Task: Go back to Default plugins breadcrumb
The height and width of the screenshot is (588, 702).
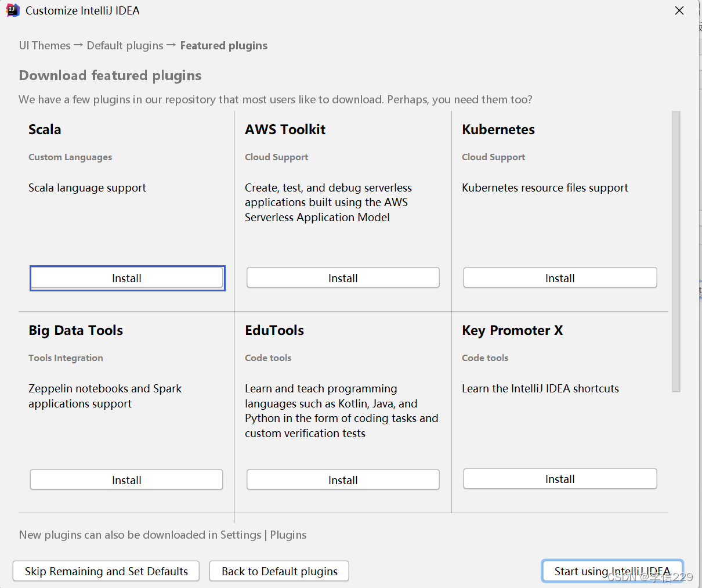Action: pos(125,45)
